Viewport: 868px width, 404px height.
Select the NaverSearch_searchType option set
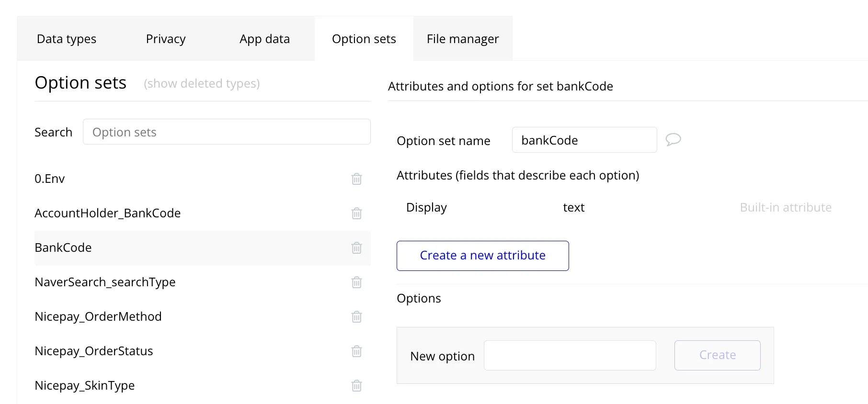[x=105, y=282]
